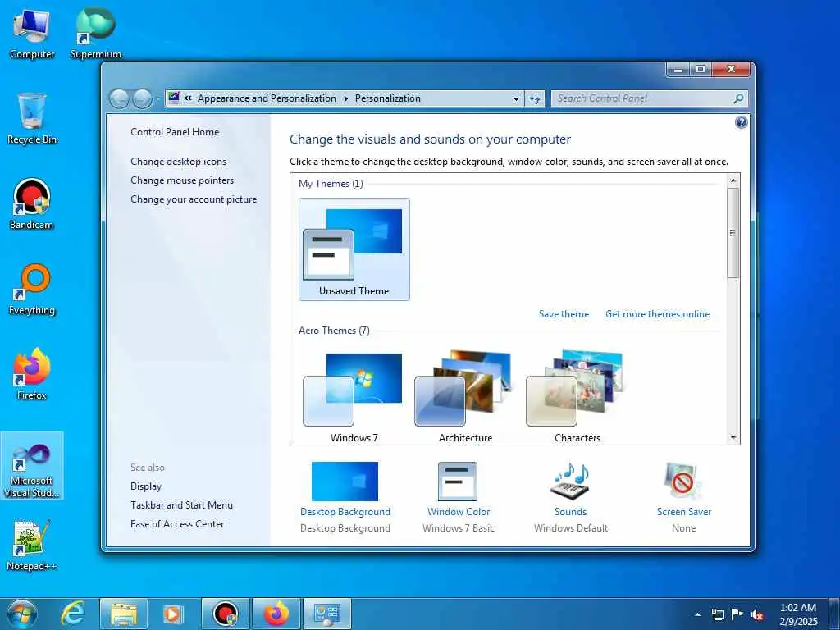
Task: Open Action Center flag icon
Action: point(737,614)
